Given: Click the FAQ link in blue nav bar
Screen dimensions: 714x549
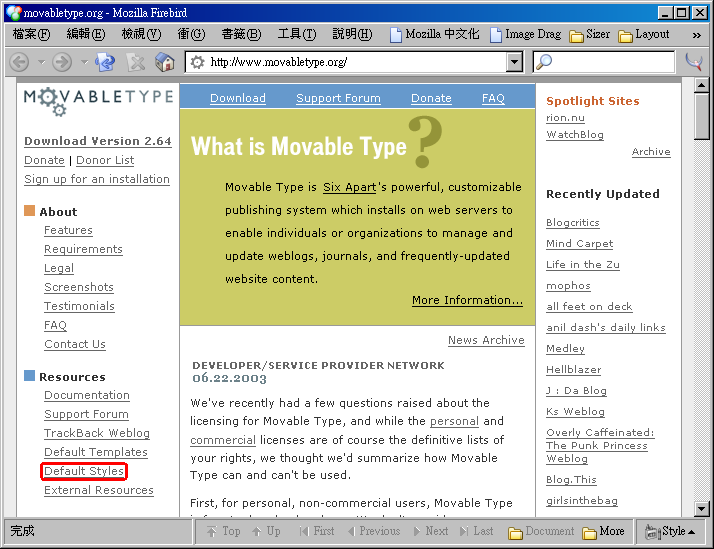Looking at the screenshot, I should (493, 98).
